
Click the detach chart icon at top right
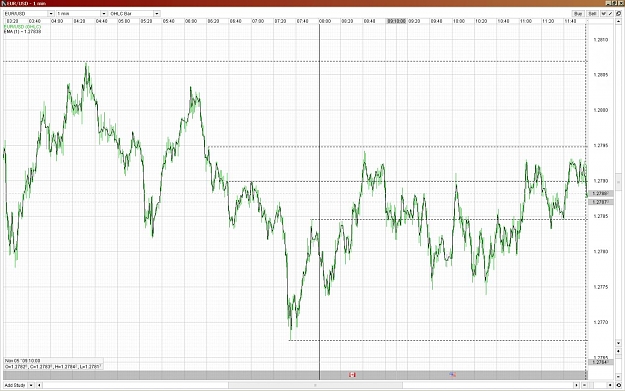(619, 14)
